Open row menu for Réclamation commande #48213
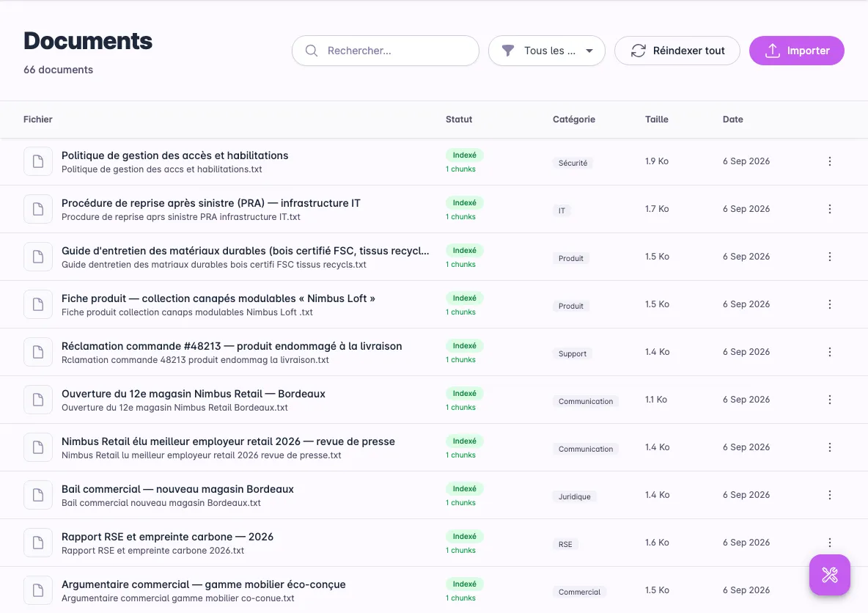The width and height of the screenshot is (868, 613). pos(829,352)
